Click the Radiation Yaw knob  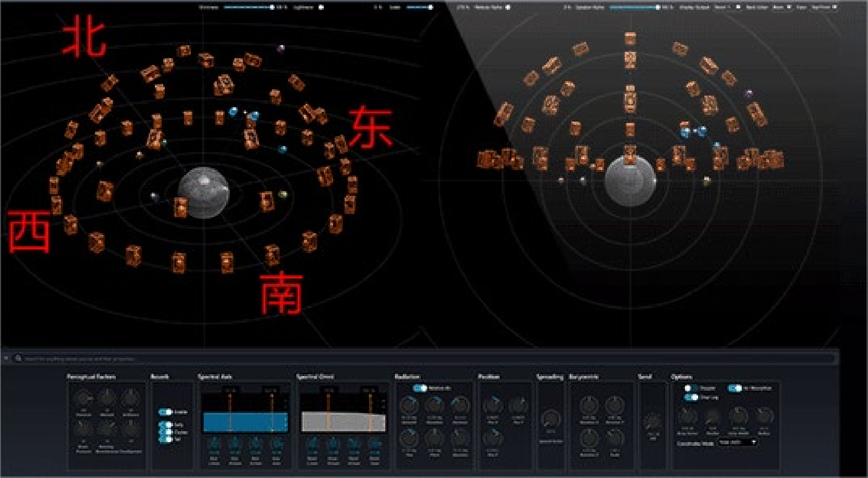click(x=409, y=439)
